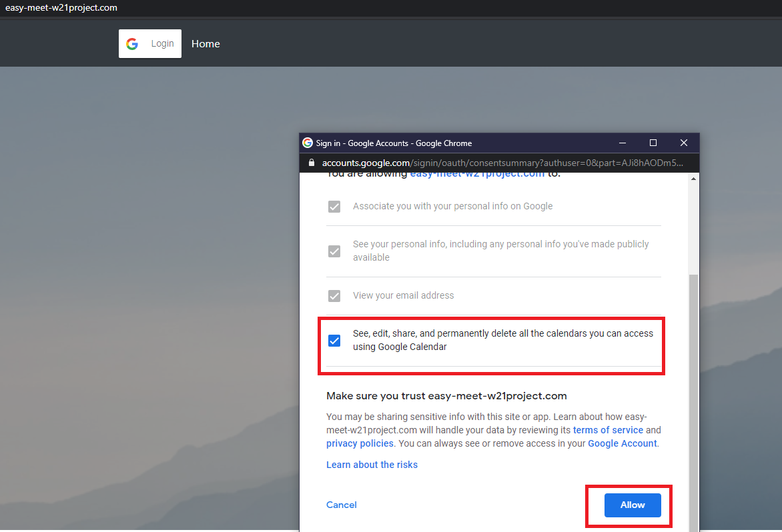Toggle 'Associate you with your personal info' checkbox

pos(334,206)
